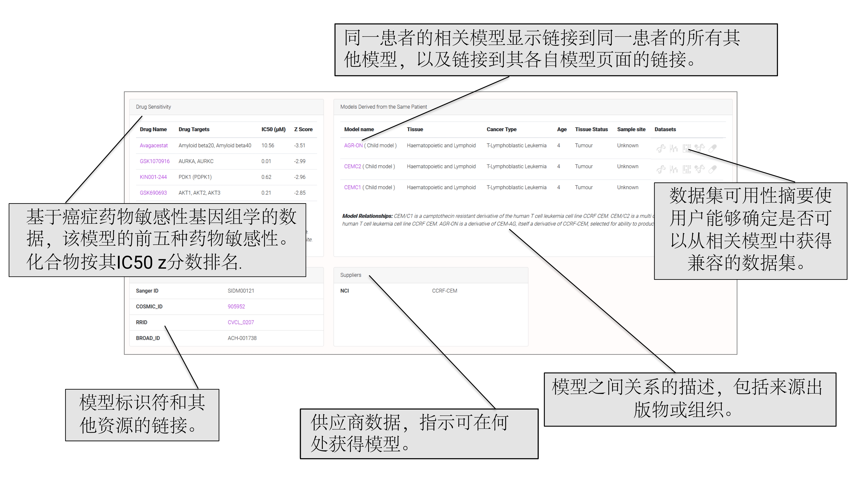The image size is (868, 488).
Task: Click the Drug Sensitivity panel title
Action: click(x=153, y=107)
